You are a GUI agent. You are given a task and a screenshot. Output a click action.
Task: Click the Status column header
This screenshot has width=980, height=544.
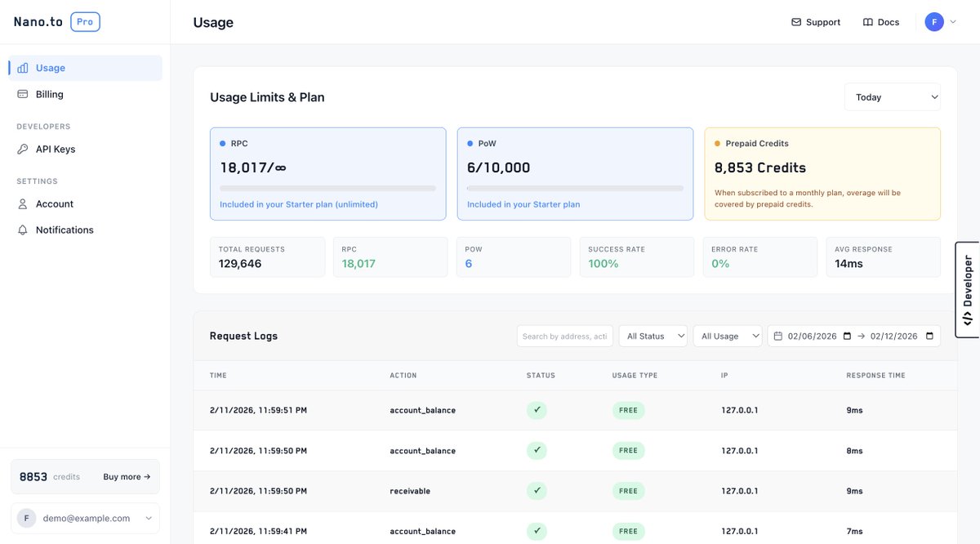click(541, 376)
